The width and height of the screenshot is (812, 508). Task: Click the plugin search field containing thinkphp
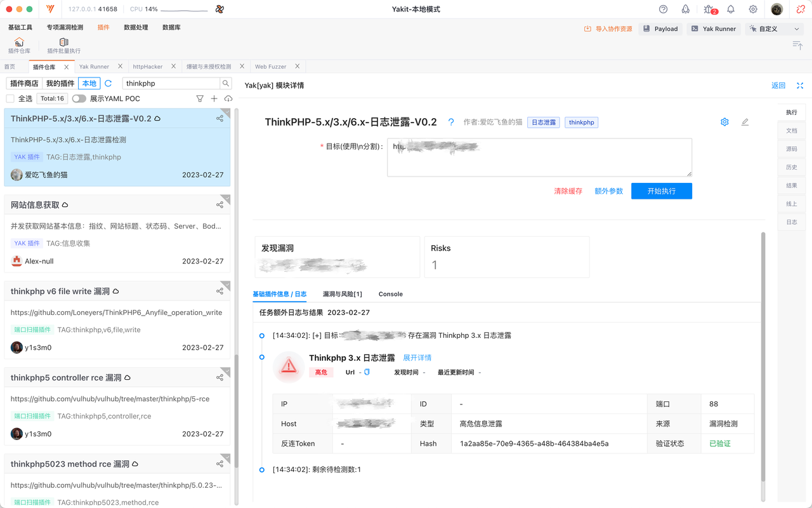tap(171, 83)
